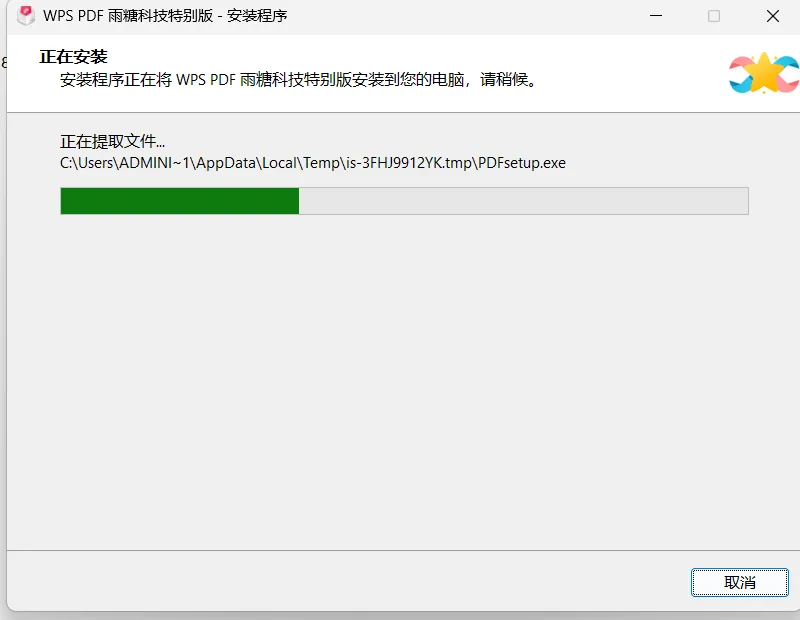
Task: Cancel installation with the 取消 button
Action: pyautogui.click(x=739, y=582)
